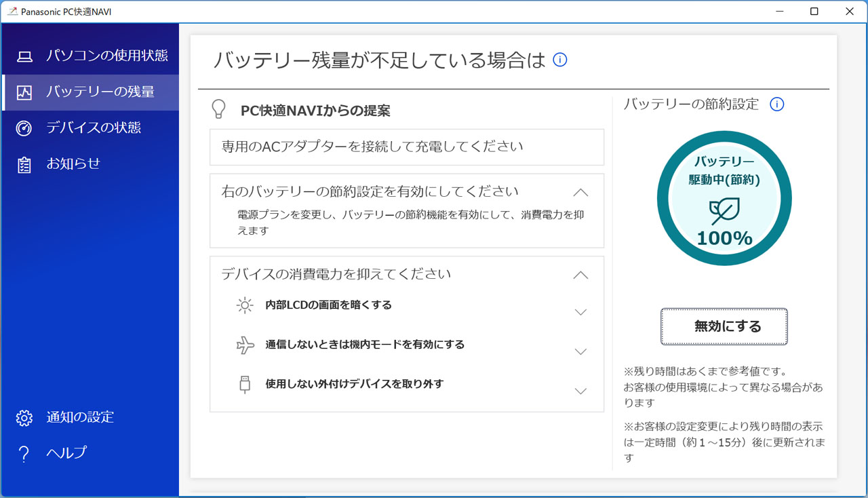Collapse the 右のバッテリーの節約設定 suggestion panel

pos(580,192)
